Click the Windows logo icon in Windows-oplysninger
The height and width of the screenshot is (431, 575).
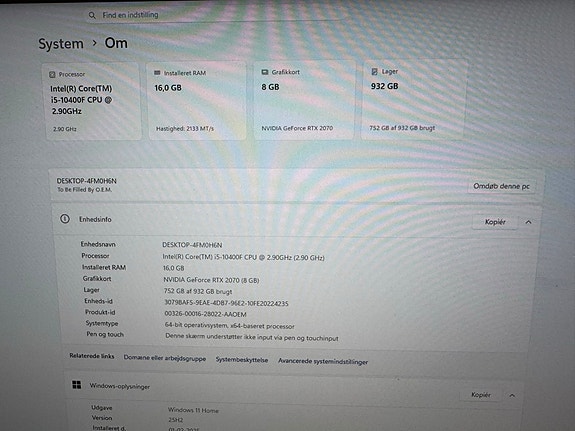pos(77,385)
